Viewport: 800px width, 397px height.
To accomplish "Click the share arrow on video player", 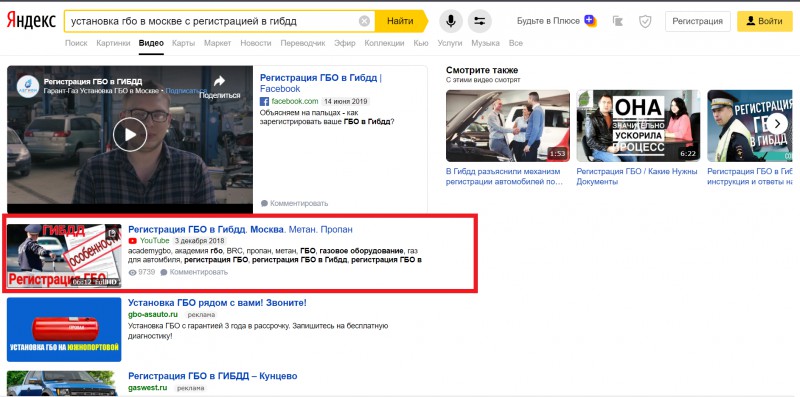I will pos(219,81).
